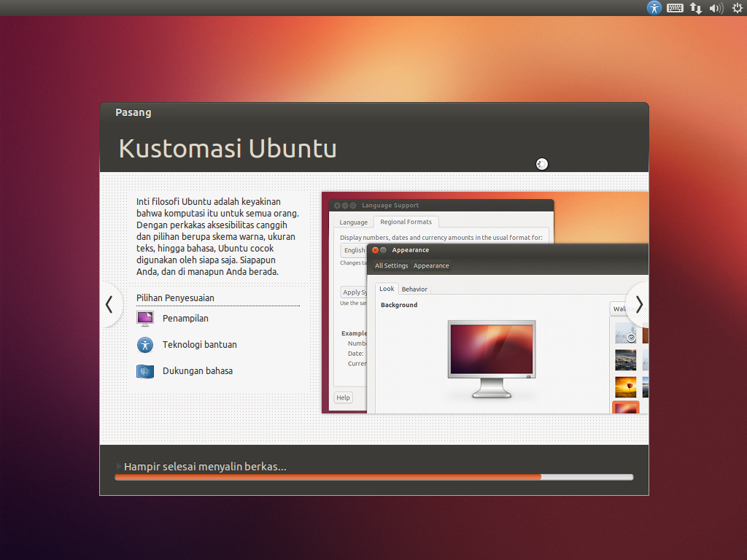Select the Penampilan purple display icon
This screenshot has height=560, width=747.
coord(144,319)
